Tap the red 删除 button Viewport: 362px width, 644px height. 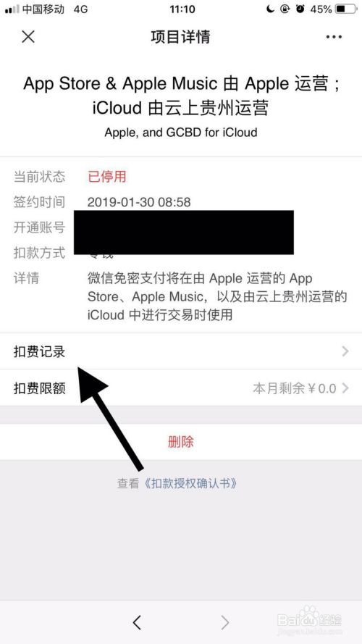tap(181, 442)
